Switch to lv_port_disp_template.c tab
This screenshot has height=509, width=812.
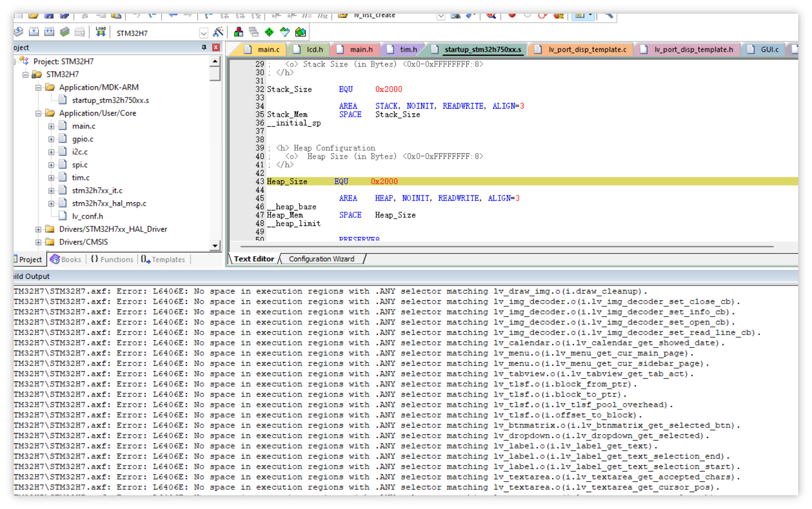pyautogui.click(x=582, y=49)
